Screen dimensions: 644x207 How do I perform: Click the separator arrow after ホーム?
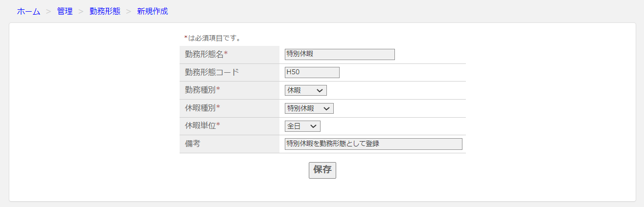48,11
